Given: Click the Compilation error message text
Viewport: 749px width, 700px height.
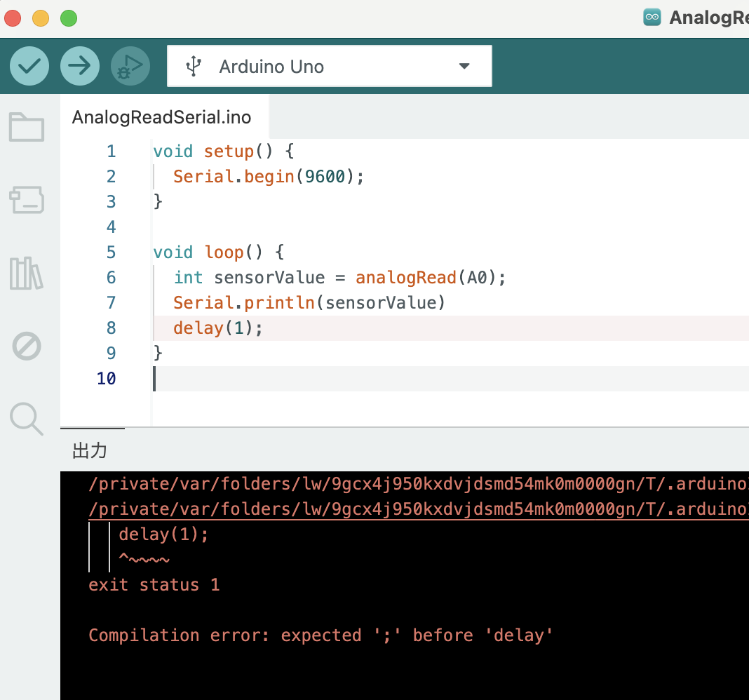Looking at the screenshot, I should (320, 635).
